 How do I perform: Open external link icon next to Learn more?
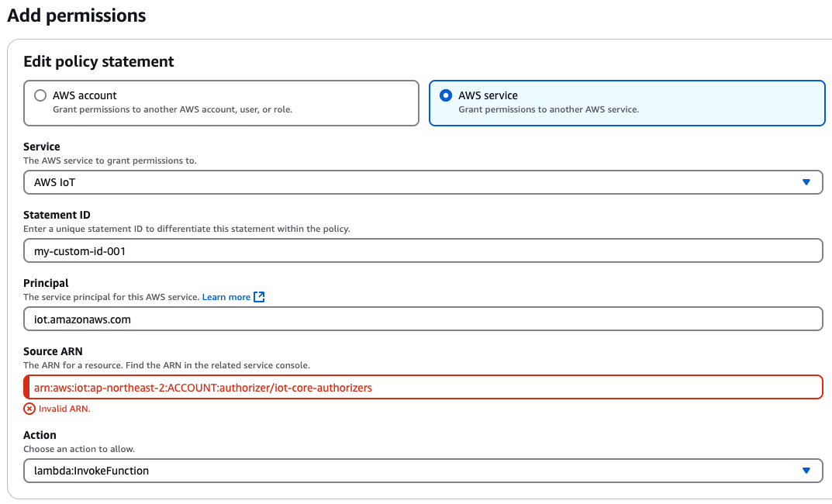pyautogui.click(x=259, y=297)
